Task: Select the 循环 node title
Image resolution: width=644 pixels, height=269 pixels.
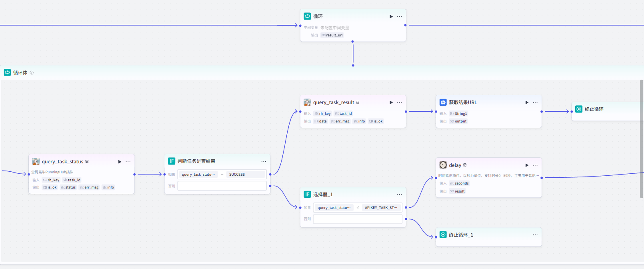Action: pos(318,16)
